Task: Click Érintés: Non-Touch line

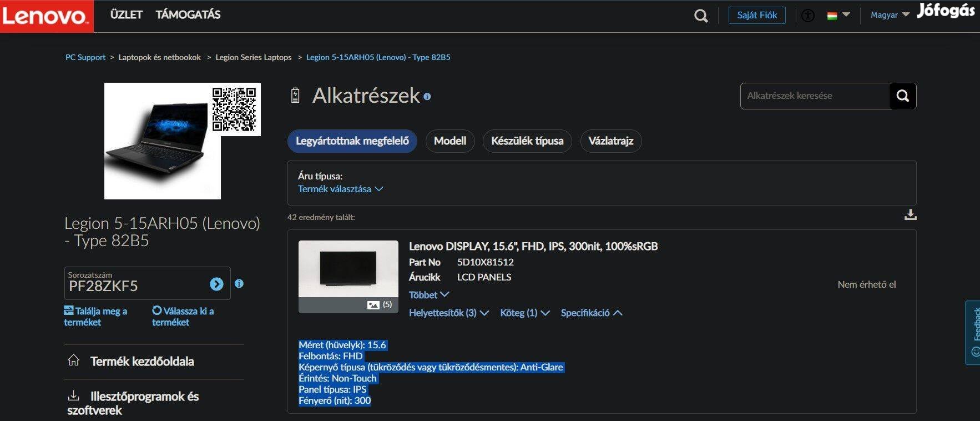Action: pos(337,378)
